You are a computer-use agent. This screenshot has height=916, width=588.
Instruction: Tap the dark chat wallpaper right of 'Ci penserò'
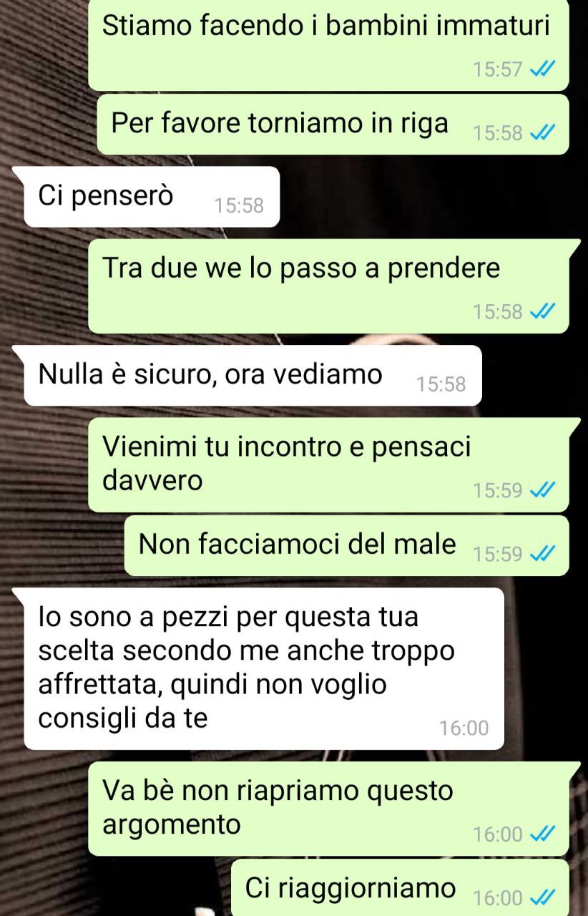tap(429, 197)
